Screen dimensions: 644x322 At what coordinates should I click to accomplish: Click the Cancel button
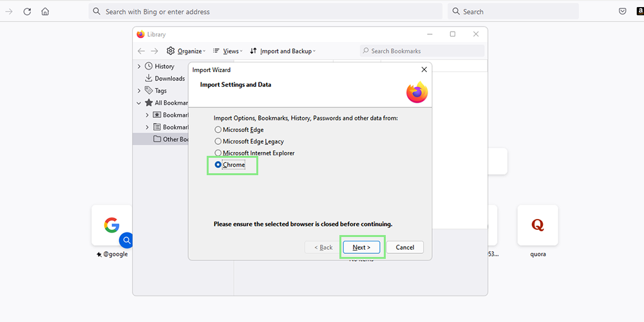pyautogui.click(x=405, y=247)
